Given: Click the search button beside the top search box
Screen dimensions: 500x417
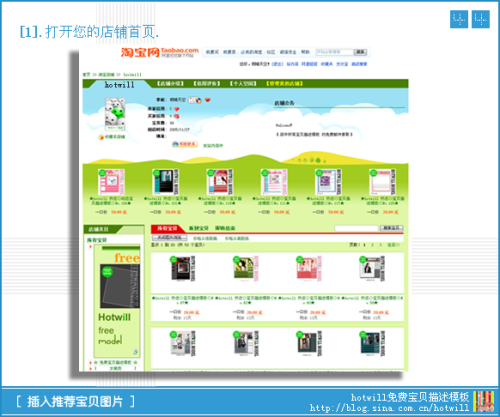Looking at the screenshot, I should point(360,52).
